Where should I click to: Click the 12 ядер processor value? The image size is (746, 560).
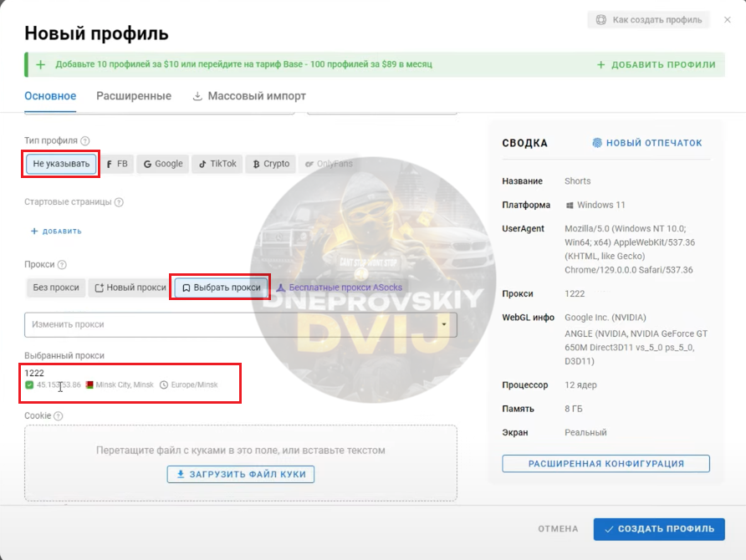[580, 385]
